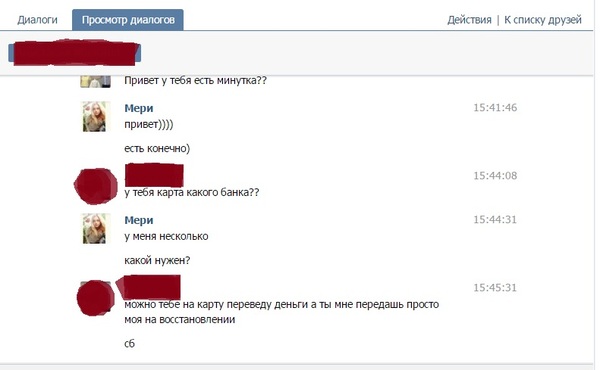The width and height of the screenshot is (600, 370).
Task: Select the message 'у тебя карта какого банка??'
Action: click(192, 192)
